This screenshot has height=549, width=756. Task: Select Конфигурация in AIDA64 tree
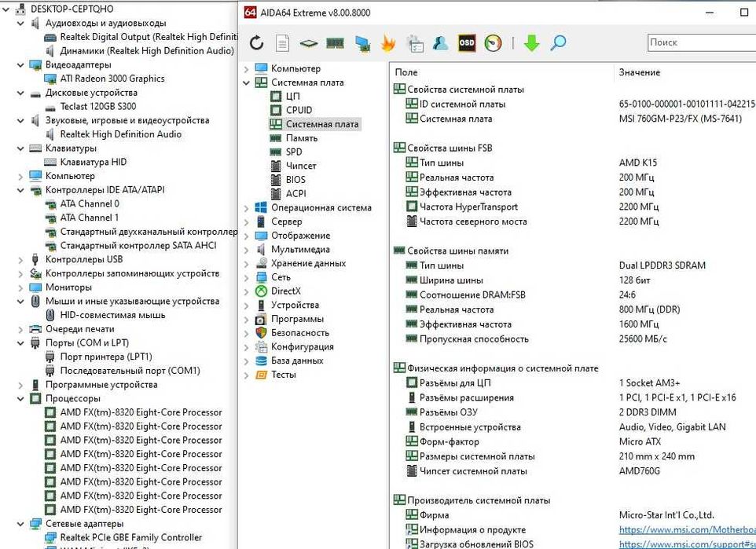coord(303,347)
